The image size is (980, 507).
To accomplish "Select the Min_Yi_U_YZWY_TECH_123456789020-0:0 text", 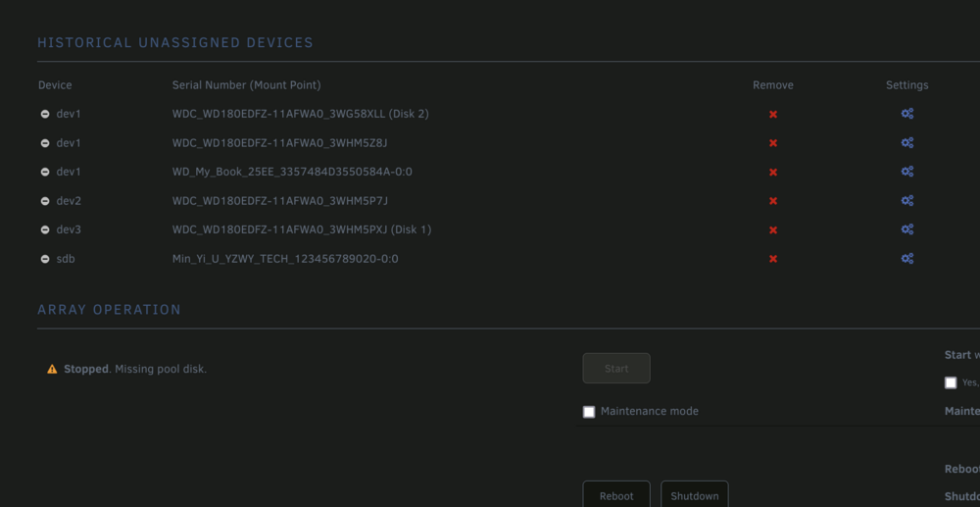I will tap(285, 258).
